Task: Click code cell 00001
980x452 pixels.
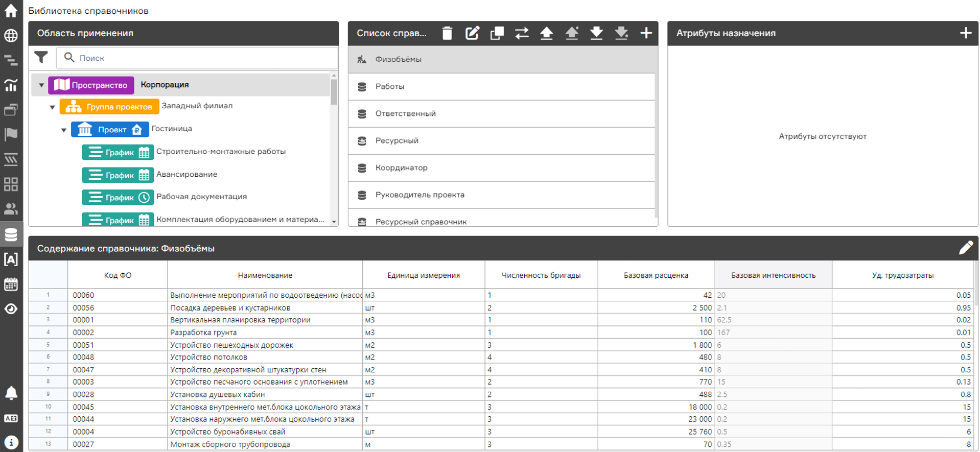Action: (x=118, y=320)
